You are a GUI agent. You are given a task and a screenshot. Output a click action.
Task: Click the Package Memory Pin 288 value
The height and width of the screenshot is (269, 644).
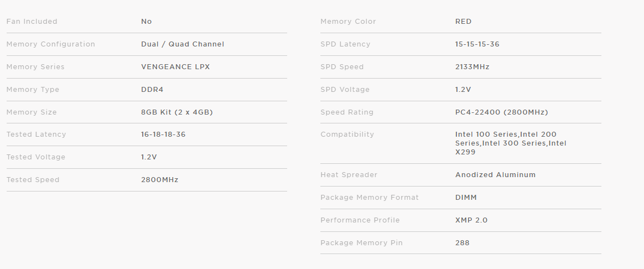463,243
